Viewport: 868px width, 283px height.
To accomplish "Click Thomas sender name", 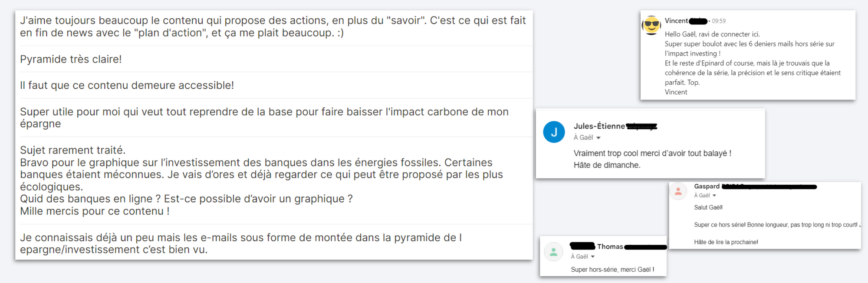I will (610, 246).
